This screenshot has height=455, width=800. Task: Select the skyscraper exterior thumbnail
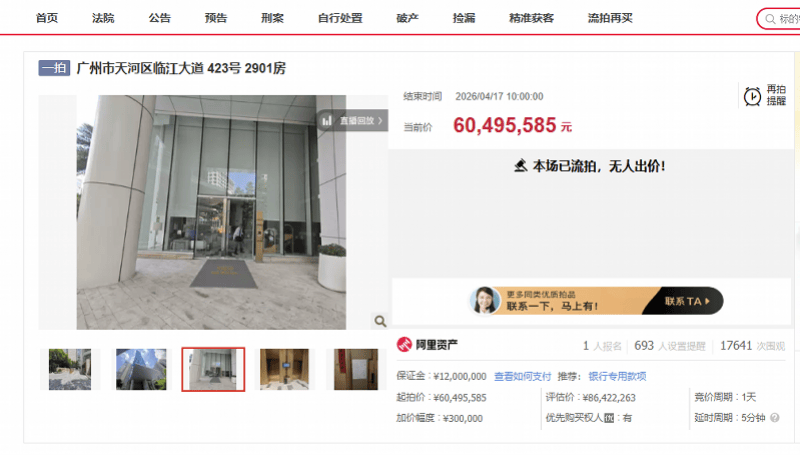(141, 369)
